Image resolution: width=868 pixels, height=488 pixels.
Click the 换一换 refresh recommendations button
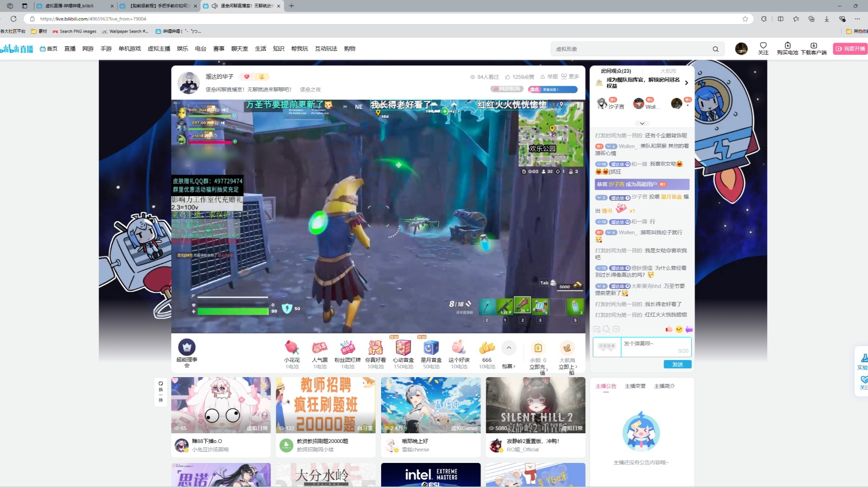[x=161, y=392]
